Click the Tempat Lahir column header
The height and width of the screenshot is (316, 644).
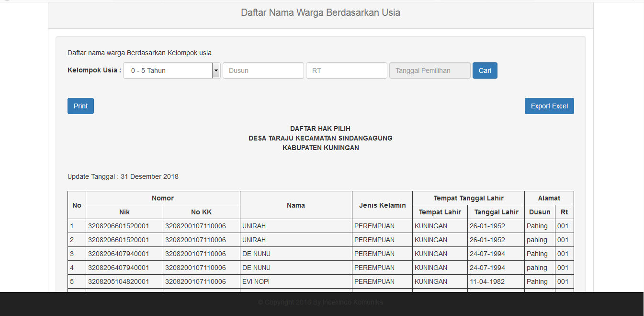tap(440, 212)
